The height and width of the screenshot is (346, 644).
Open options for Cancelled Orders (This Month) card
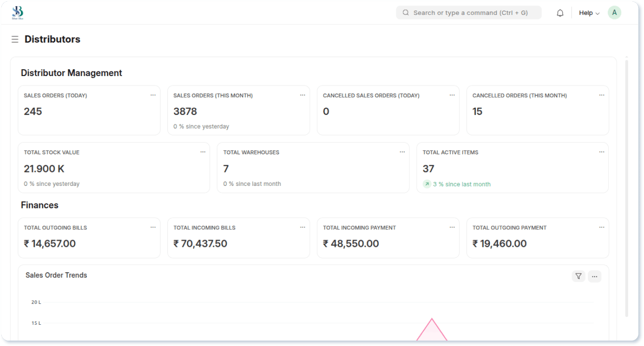pyautogui.click(x=601, y=95)
